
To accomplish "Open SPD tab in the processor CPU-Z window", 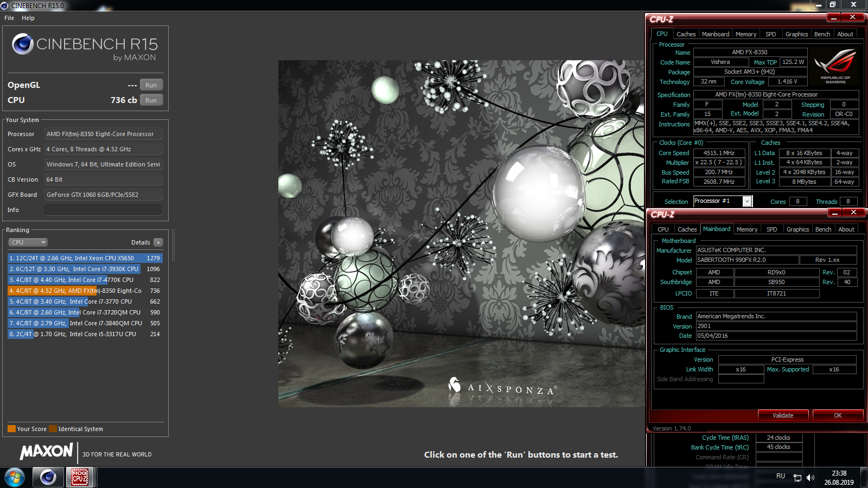I will 770,34.
